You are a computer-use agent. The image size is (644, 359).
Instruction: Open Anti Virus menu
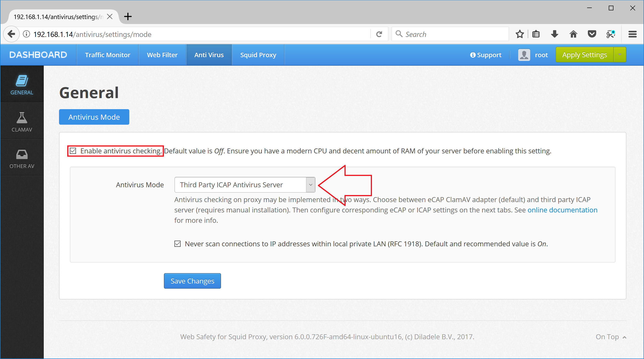tap(209, 55)
